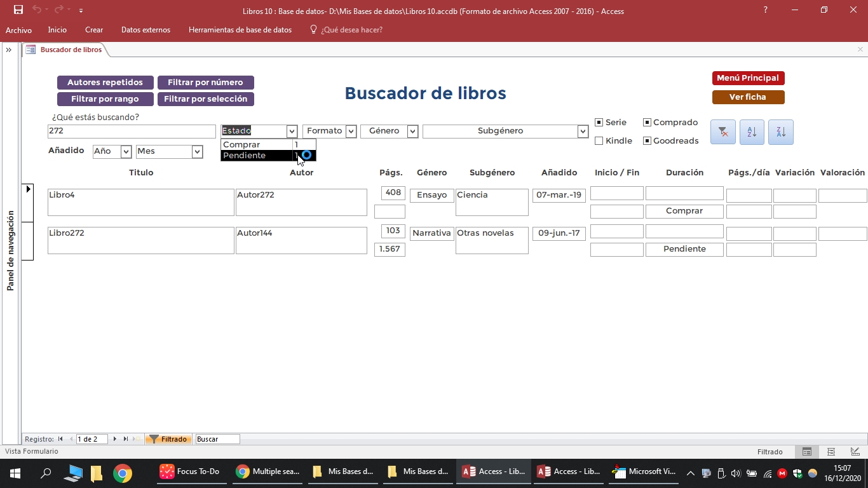The image size is (868, 488).
Task: Switch to Design view in status bar
Action: 855,452
